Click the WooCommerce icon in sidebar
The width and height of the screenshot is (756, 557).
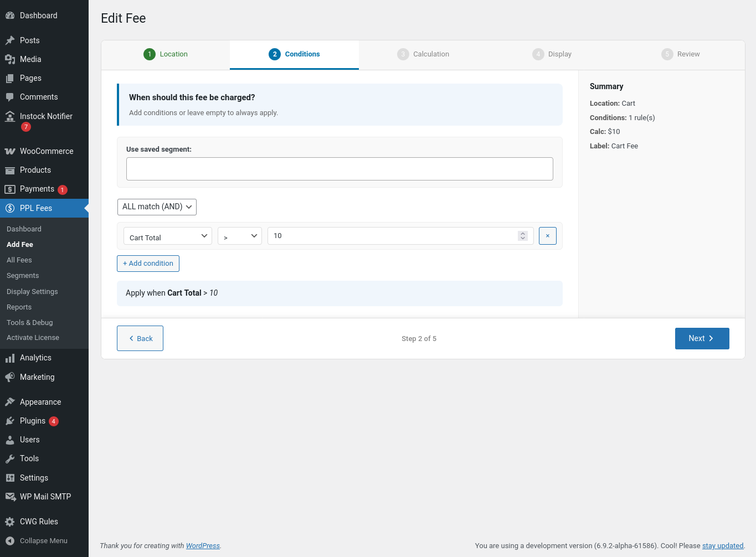point(10,151)
